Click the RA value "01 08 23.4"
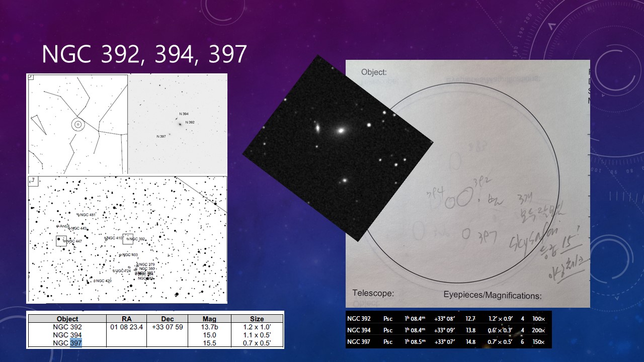This screenshot has height=362, width=644. pos(127,327)
